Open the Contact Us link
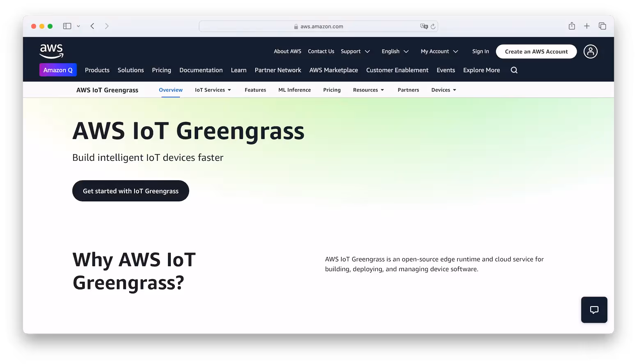The image size is (637, 364). [x=321, y=51]
